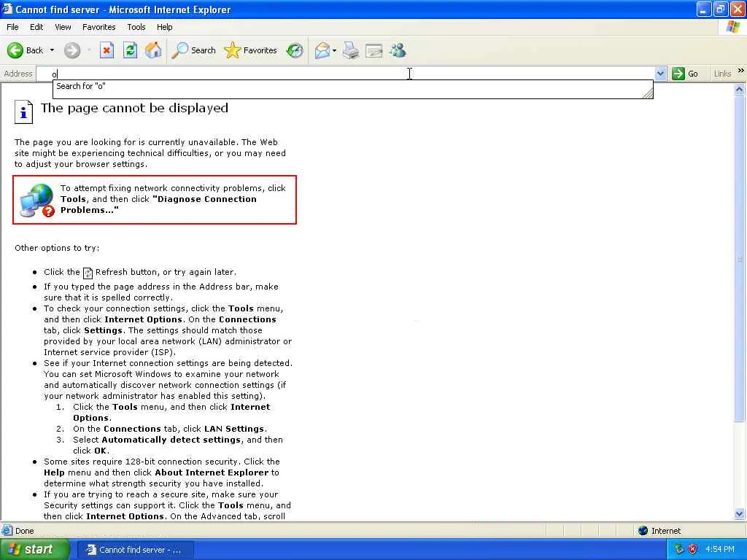Click the Mail envelope icon

pyautogui.click(x=322, y=50)
